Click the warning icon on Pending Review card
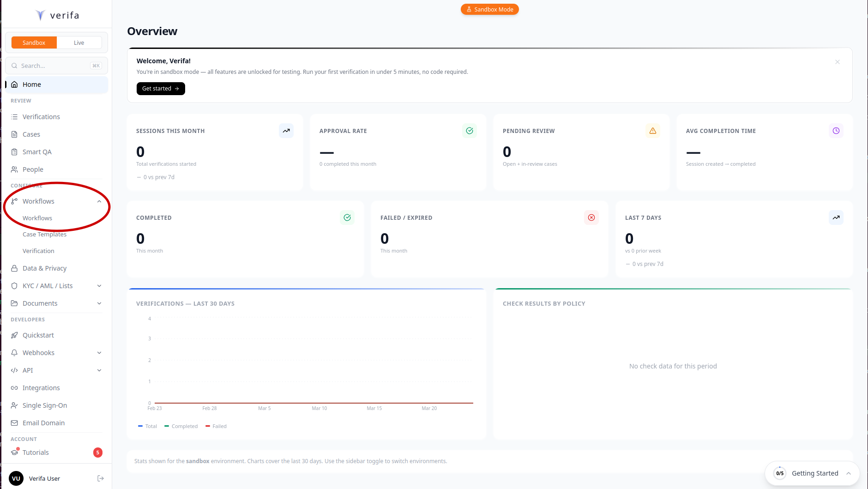Image resolution: width=868 pixels, height=489 pixels. (653, 131)
